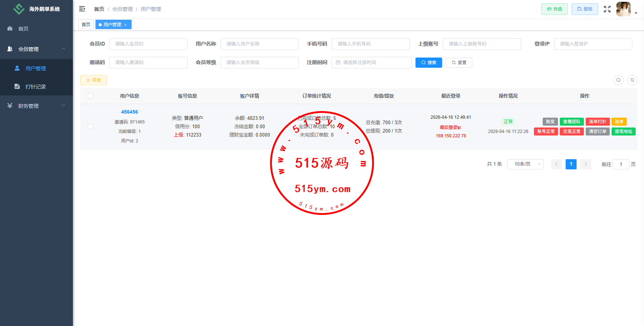
Task: Switch to the 首页 tab
Action: click(86, 25)
